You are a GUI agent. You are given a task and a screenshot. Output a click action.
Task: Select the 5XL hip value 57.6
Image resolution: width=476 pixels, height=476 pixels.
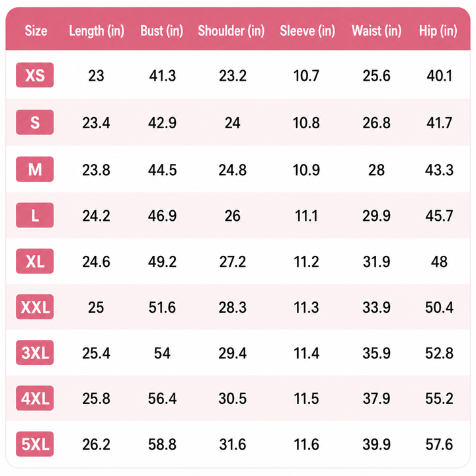click(x=439, y=444)
